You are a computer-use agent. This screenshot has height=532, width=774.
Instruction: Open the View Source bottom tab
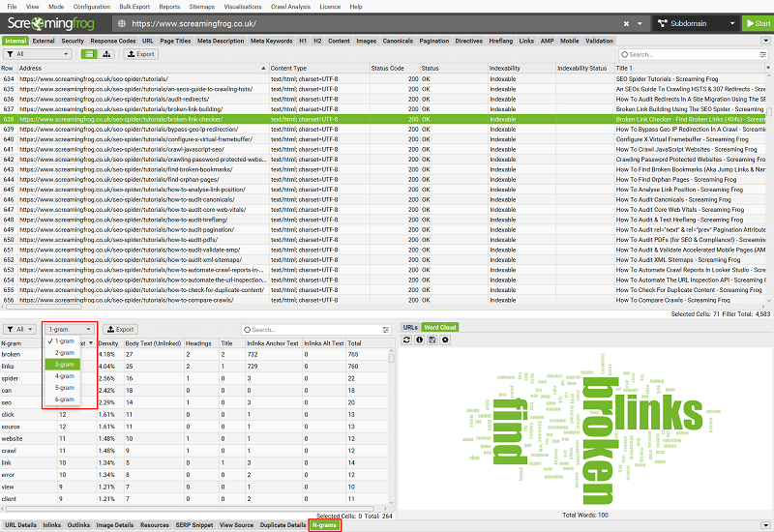tap(236, 525)
